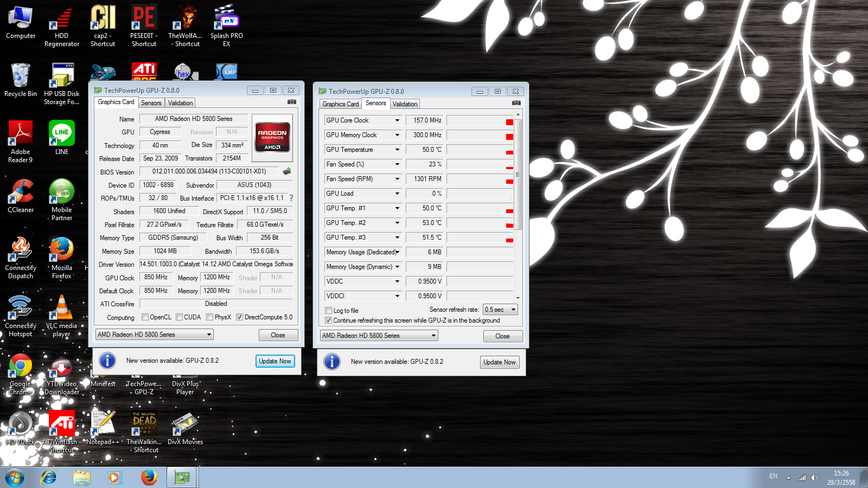This screenshot has height=488, width=868.
Task: Select the PESEDIT shortcut icon
Action: (144, 27)
